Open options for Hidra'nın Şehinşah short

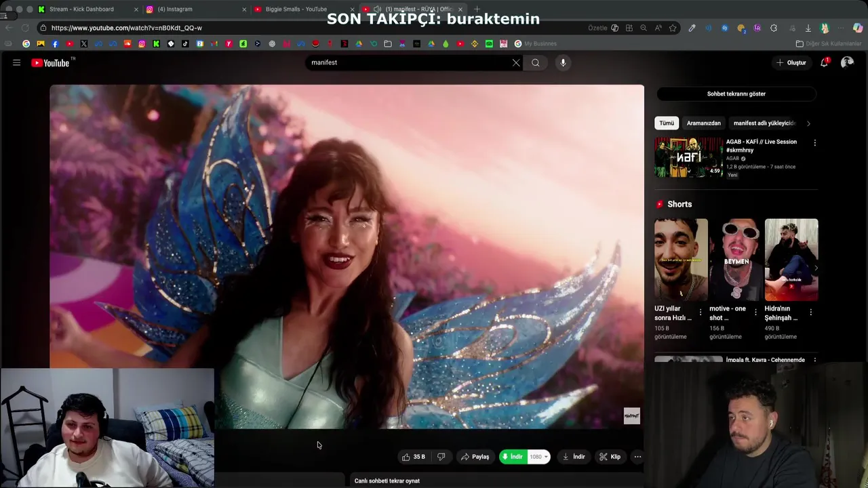[x=810, y=312]
